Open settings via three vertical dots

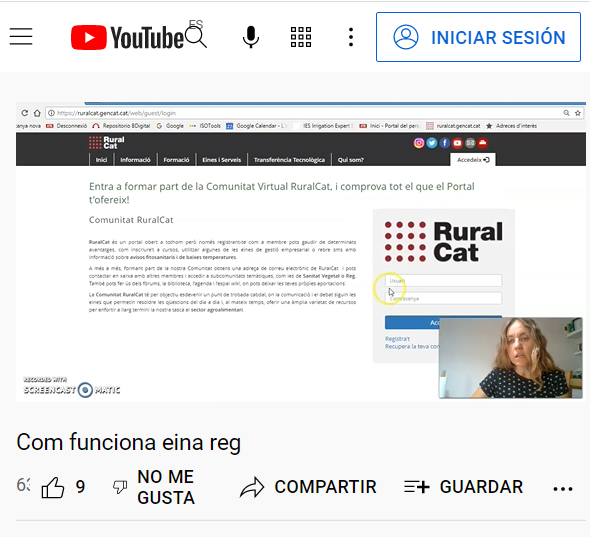point(351,37)
